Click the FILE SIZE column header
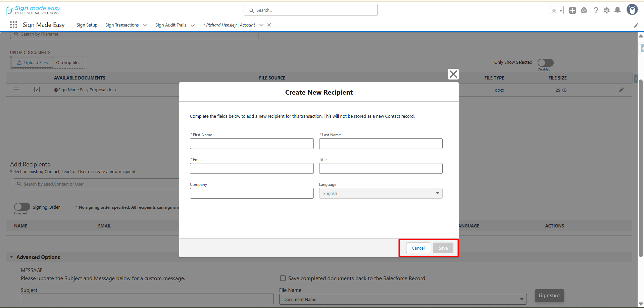The height and width of the screenshot is (308, 644). pyautogui.click(x=557, y=78)
